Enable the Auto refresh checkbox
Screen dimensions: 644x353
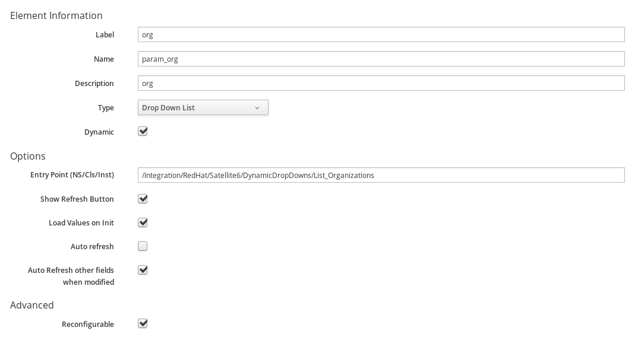143,246
